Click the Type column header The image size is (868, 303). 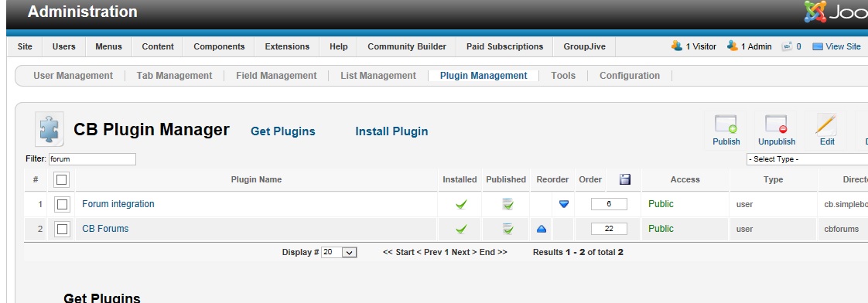773,179
